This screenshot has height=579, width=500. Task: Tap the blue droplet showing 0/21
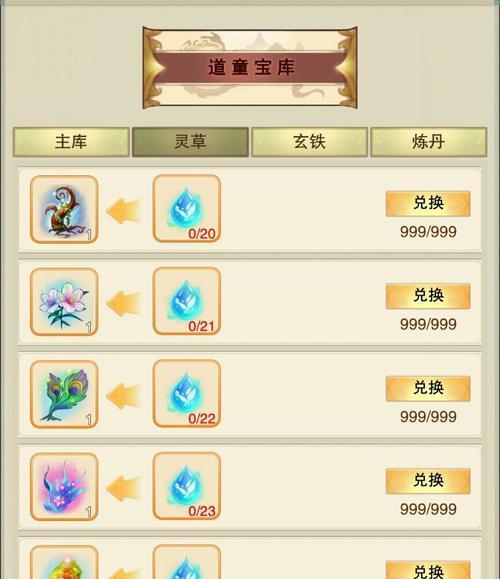pyautogui.click(x=187, y=301)
